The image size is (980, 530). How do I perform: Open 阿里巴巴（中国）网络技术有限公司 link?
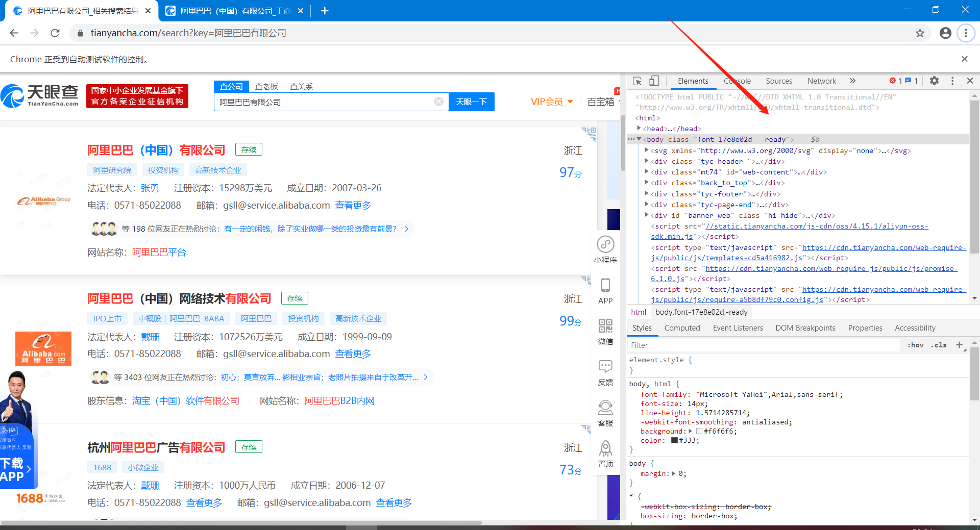coord(179,298)
